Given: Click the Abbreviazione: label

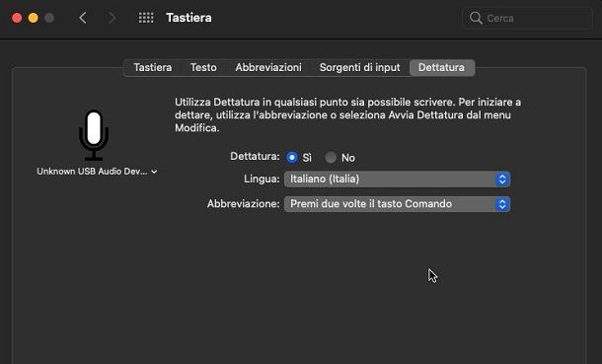Looking at the screenshot, I should click(x=244, y=203).
